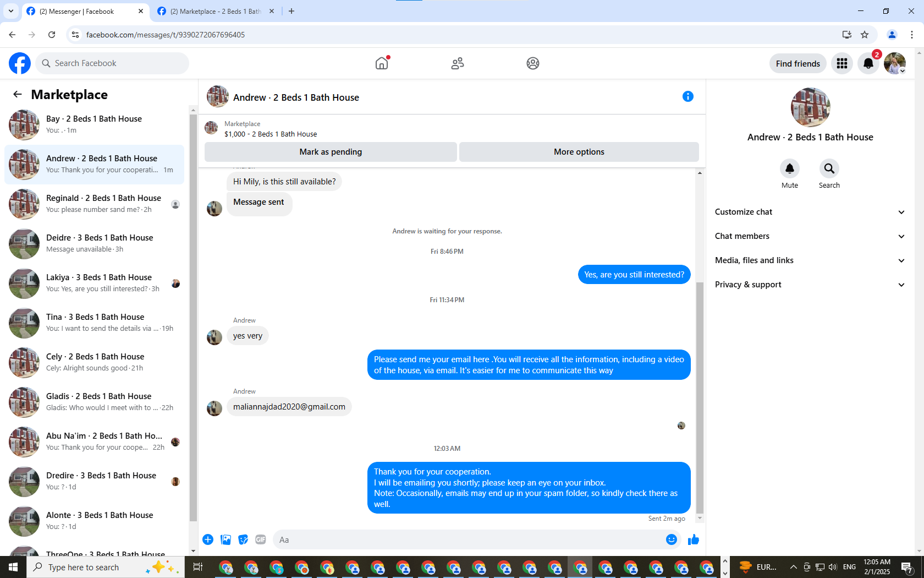
Task: View site information in address bar
Action: coord(75,35)
